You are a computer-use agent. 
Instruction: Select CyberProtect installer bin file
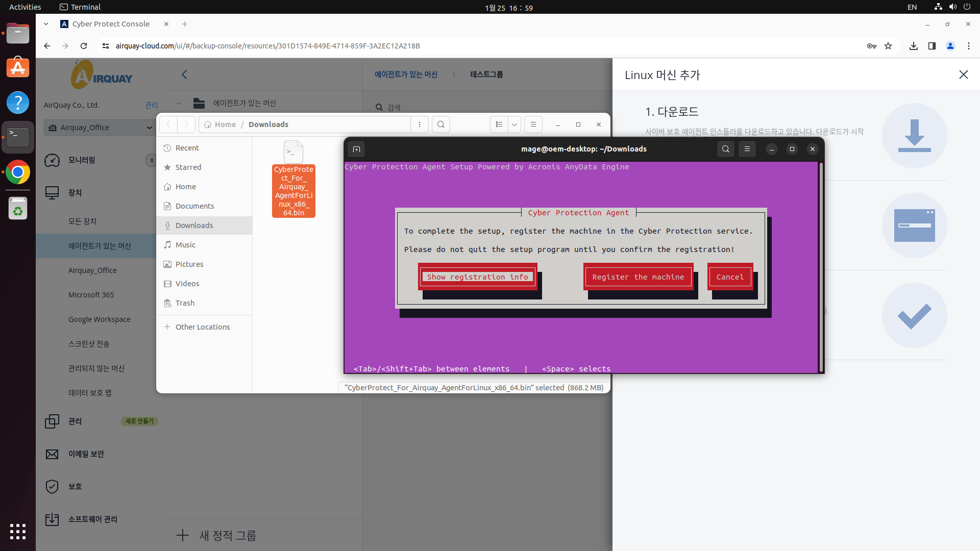293,180
